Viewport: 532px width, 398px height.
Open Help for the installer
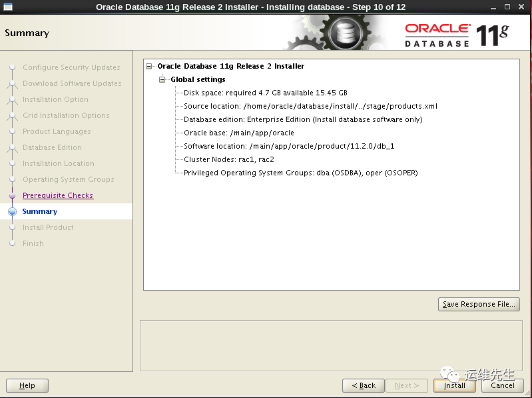pos(27,385)
